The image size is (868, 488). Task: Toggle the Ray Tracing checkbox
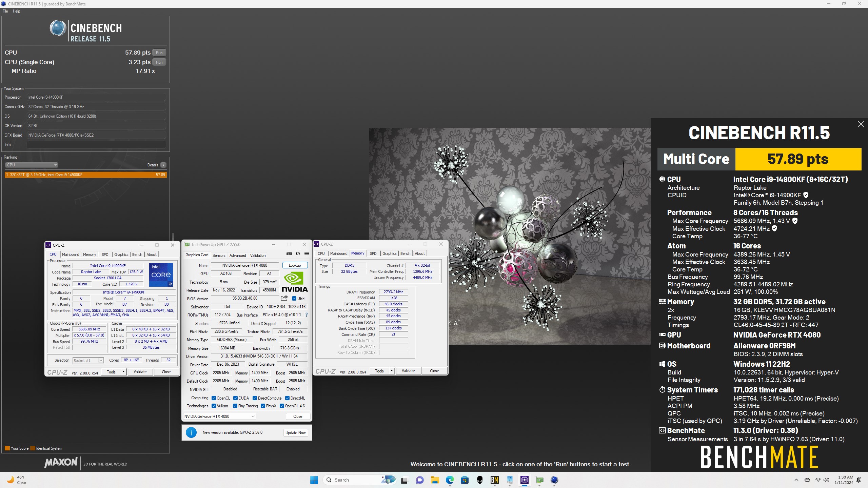235,406
